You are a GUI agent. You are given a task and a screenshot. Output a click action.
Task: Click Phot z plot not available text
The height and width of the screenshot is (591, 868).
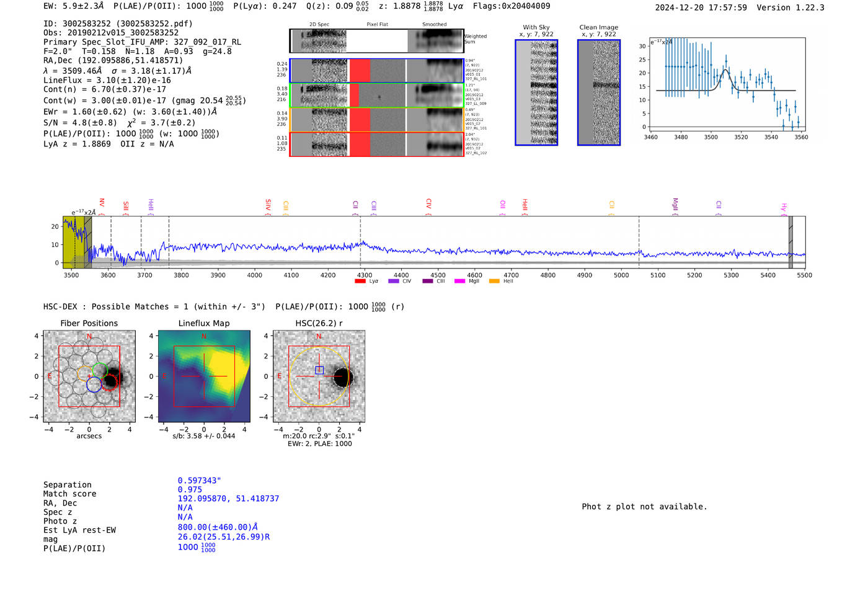point(645,507)
